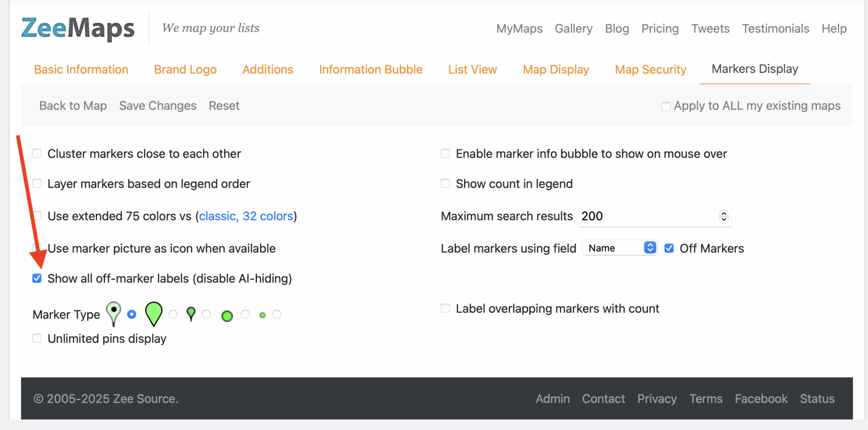Check Apply to ALL my existing maps
This screenshot has height=430, width=868.
[x=666, y=106]
